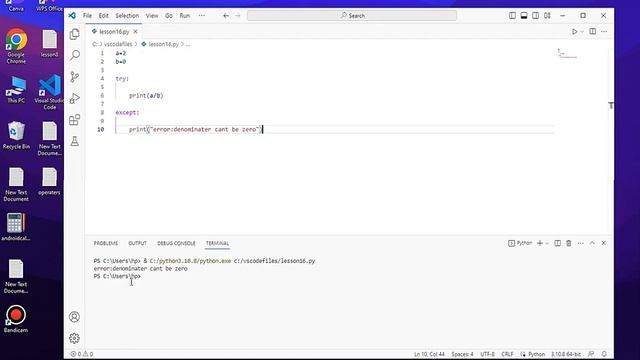Maximize the panel size chevron
The image size is (640, 360).
592,243
